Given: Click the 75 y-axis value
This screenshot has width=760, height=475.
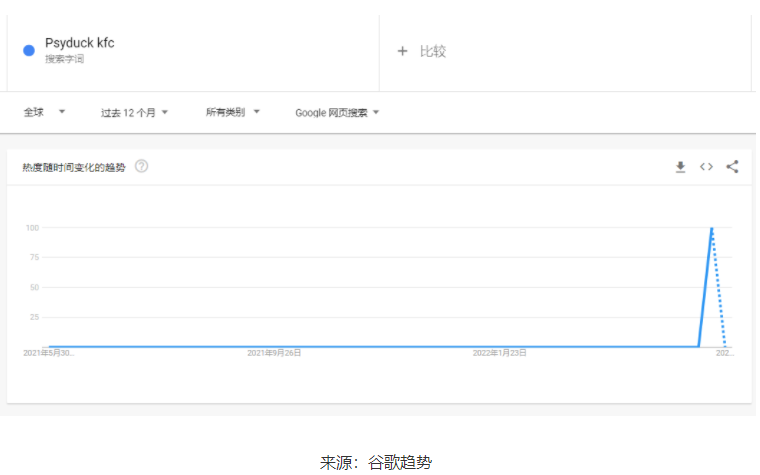Looking at the screenshot, I should [34, 257].
